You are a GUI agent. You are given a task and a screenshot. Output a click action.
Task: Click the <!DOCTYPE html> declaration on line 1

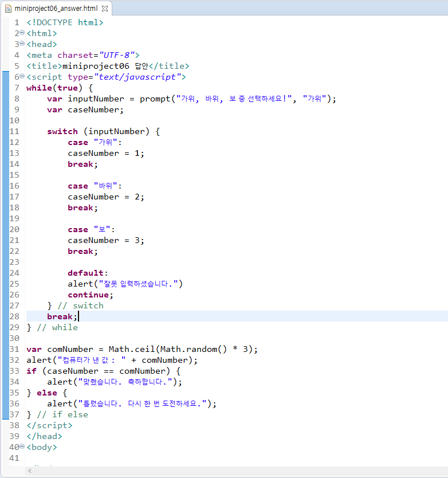pyautogui.click(x=65, y=22)
